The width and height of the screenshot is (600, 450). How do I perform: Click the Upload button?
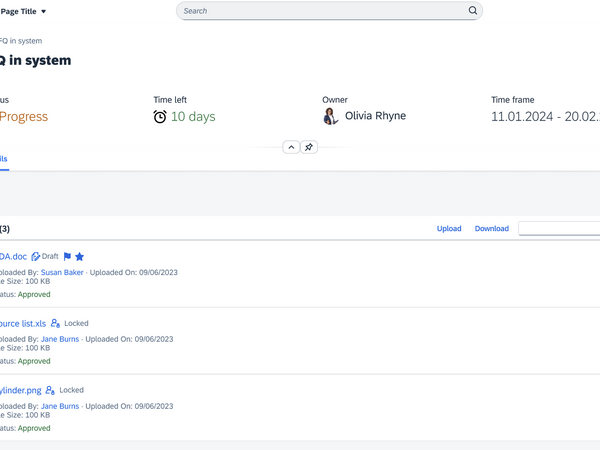(x=449, y=229)
